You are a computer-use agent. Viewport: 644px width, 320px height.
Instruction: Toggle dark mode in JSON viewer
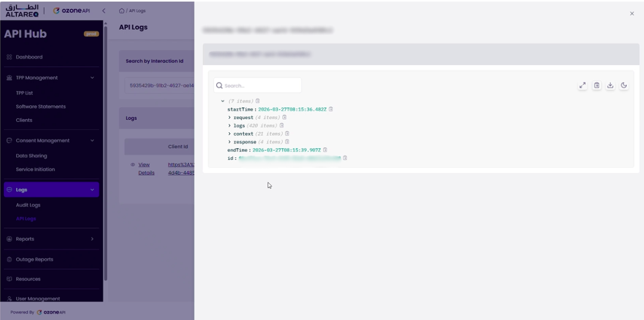(x=624, y=86)
